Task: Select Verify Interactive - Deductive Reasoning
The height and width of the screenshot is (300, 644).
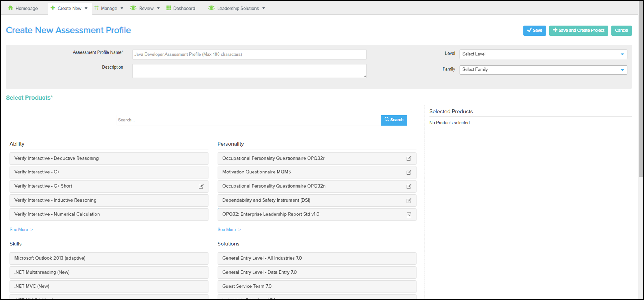Action: pos(109,158)
